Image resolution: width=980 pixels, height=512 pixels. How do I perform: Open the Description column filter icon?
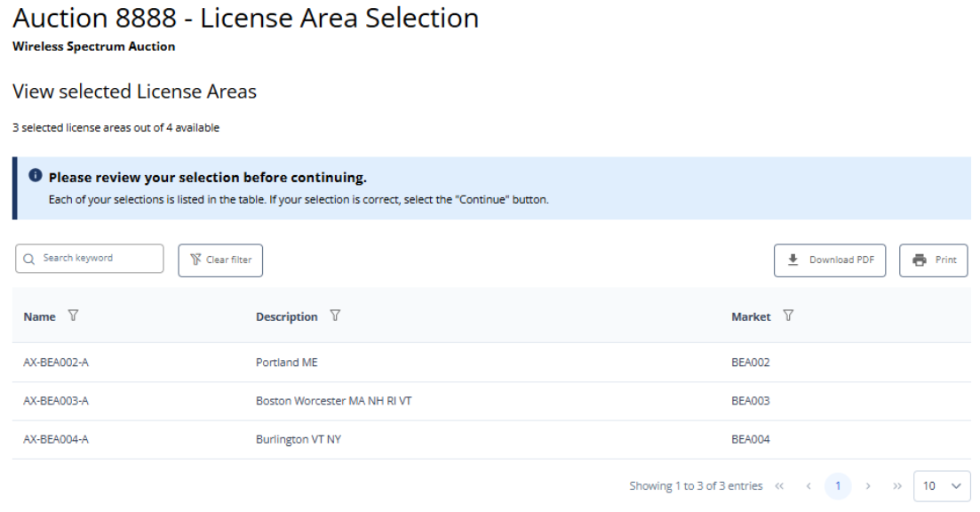click(x=335, y=316)
